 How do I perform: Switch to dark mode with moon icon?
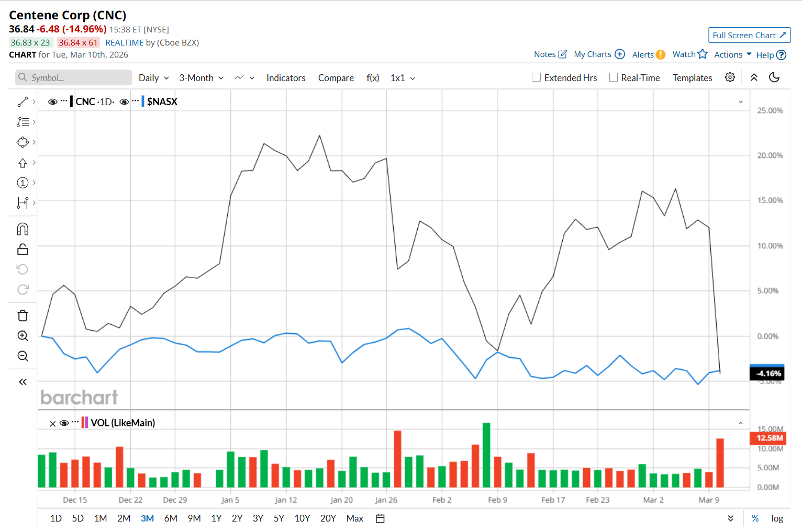tap(774, 77)
